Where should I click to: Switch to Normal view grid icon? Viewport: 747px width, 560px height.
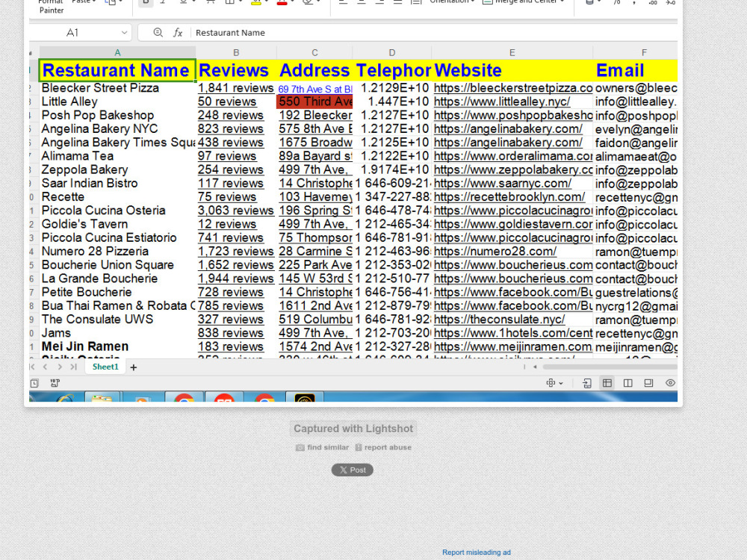click(x=607, y=383)
